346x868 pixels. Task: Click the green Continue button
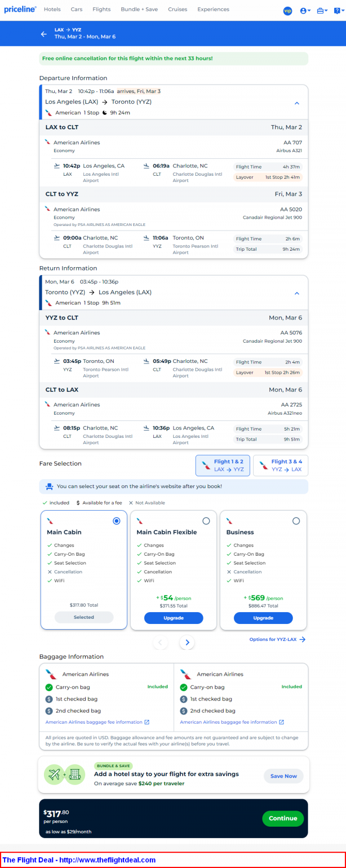[283, 818]
